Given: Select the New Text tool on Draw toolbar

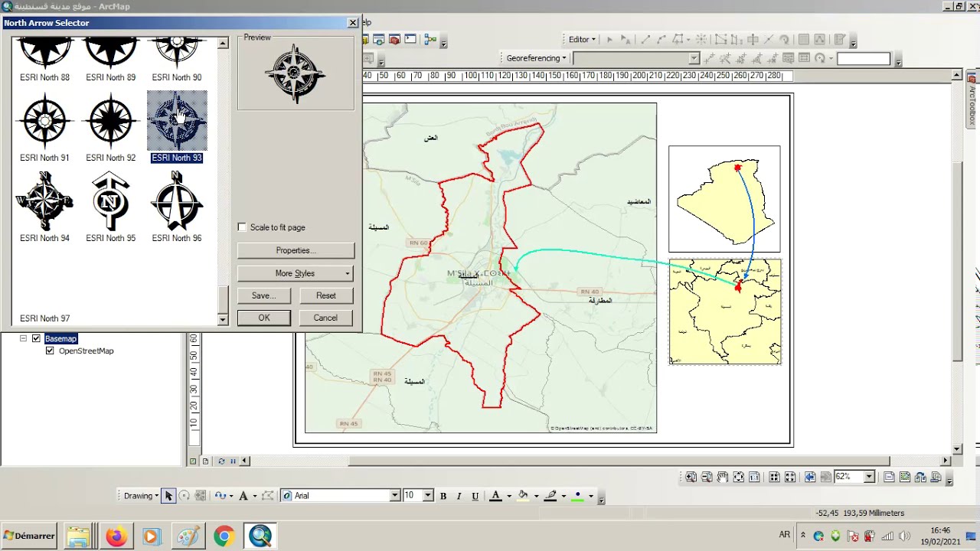Looking at the screenshot, I should click(243, 496).
